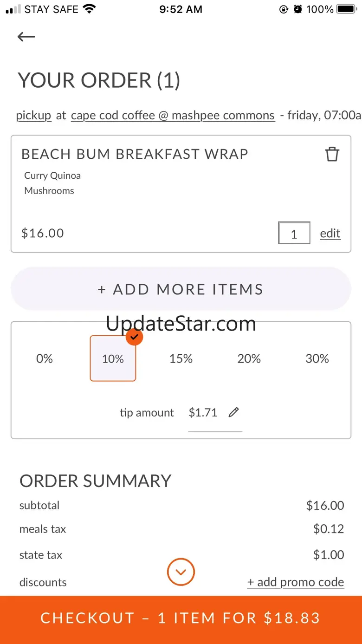Screen dimensions: 362x644
Task: Tap the orientation lock status icon
Action: click(x=284, y=9)
